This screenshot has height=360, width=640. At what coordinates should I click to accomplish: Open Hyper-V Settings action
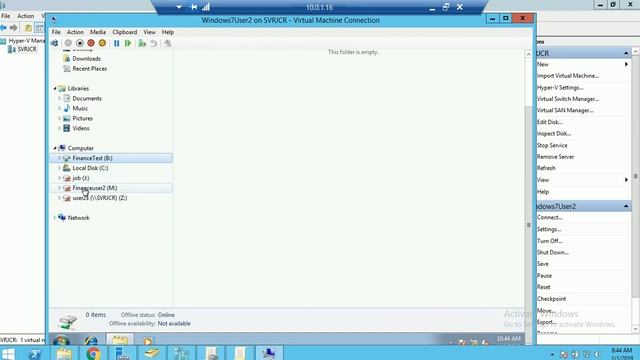point(560,87)
